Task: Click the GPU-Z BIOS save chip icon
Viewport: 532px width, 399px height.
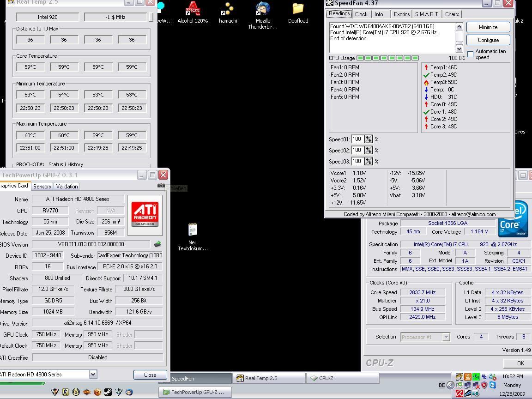Action: coord(157,244)
